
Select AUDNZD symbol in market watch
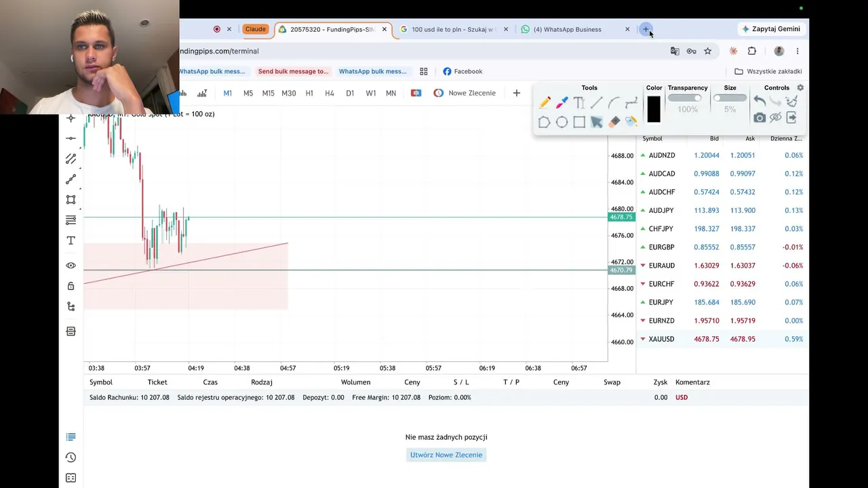pyautogui.click(x=661, y=155)
